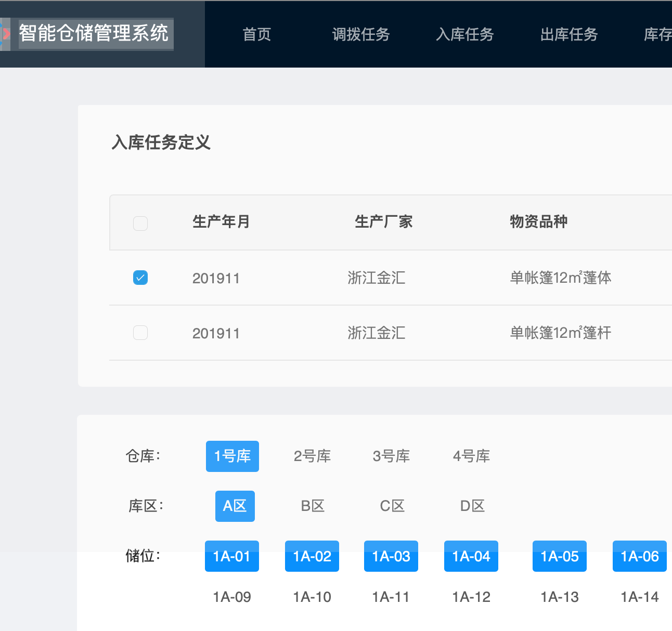Select storage slot 1A-09
672x631 pixels.
[232, 597]
